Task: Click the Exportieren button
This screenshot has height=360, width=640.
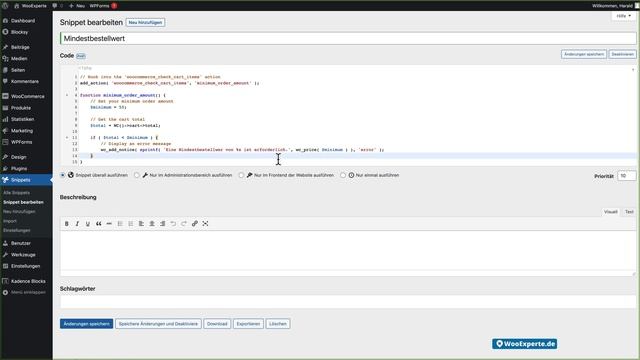Action: point(248,324)
